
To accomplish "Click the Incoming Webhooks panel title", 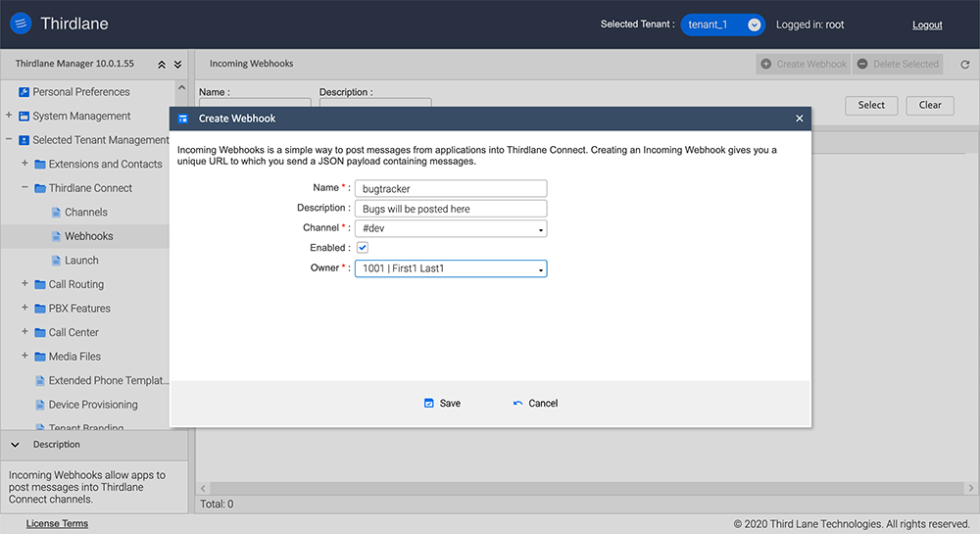I will click(x=251, y=64).
